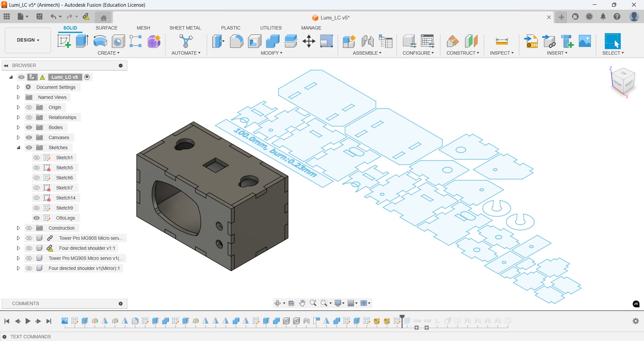Select the Create Sketch tool
This screenshot has height=341, width=644.
click(64, 41)
